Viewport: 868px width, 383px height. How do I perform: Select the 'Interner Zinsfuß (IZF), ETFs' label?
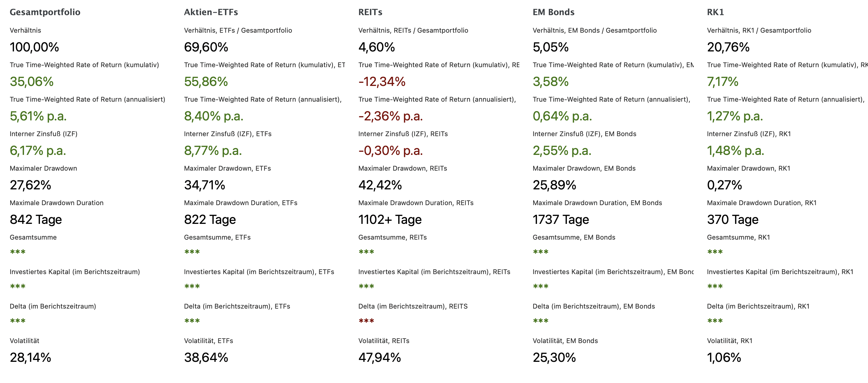pos(228,134)
